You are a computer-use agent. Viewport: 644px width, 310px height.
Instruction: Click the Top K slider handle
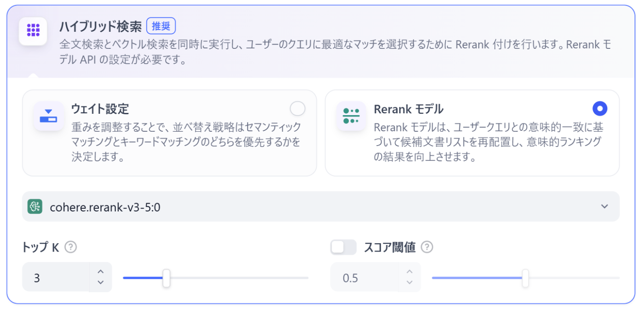167,278
